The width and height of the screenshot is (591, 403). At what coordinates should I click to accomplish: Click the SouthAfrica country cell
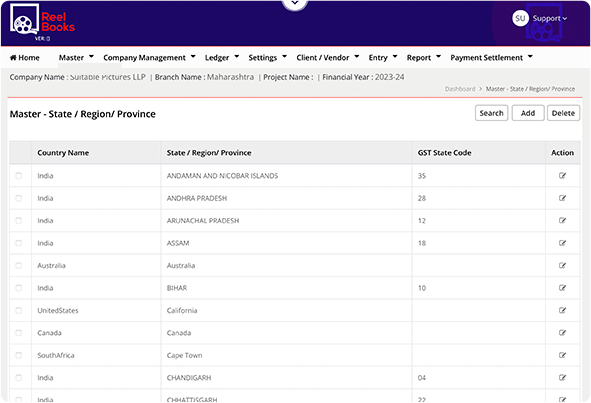click(56, 355)
